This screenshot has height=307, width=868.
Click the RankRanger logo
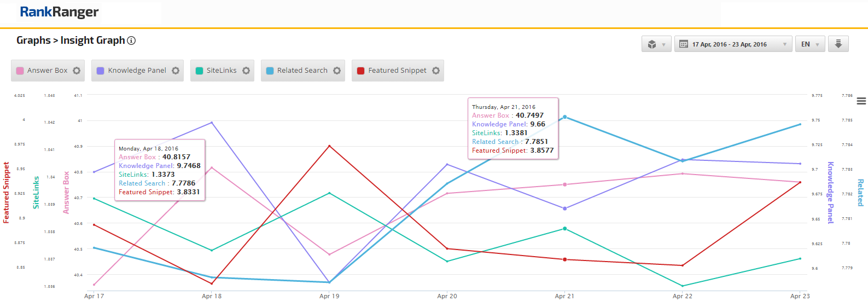(59, 12)
